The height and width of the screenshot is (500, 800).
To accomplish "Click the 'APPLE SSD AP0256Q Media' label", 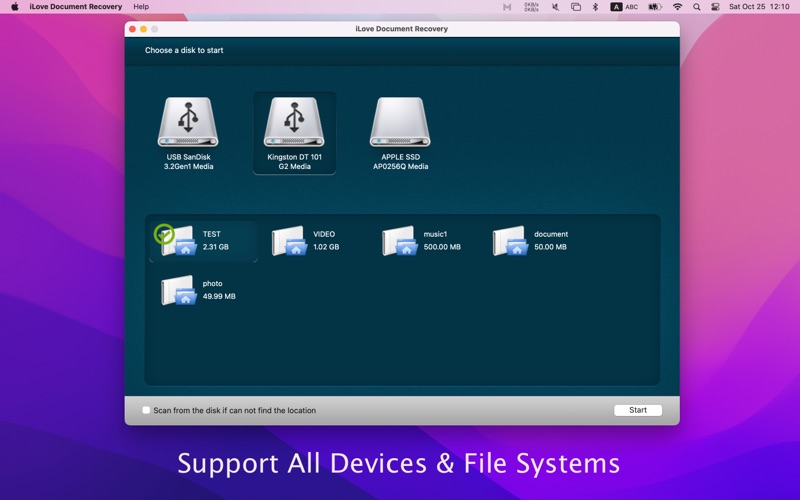I will click(401, 162).
